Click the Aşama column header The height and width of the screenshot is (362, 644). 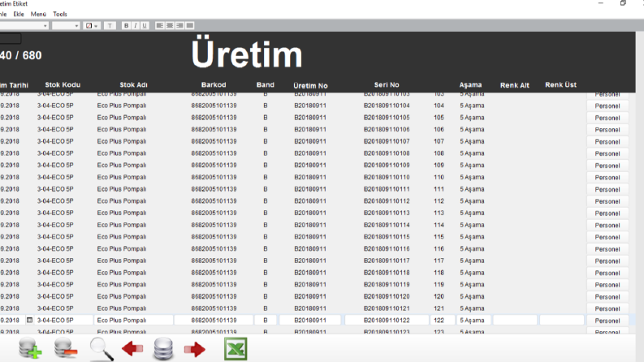(470, 85)
